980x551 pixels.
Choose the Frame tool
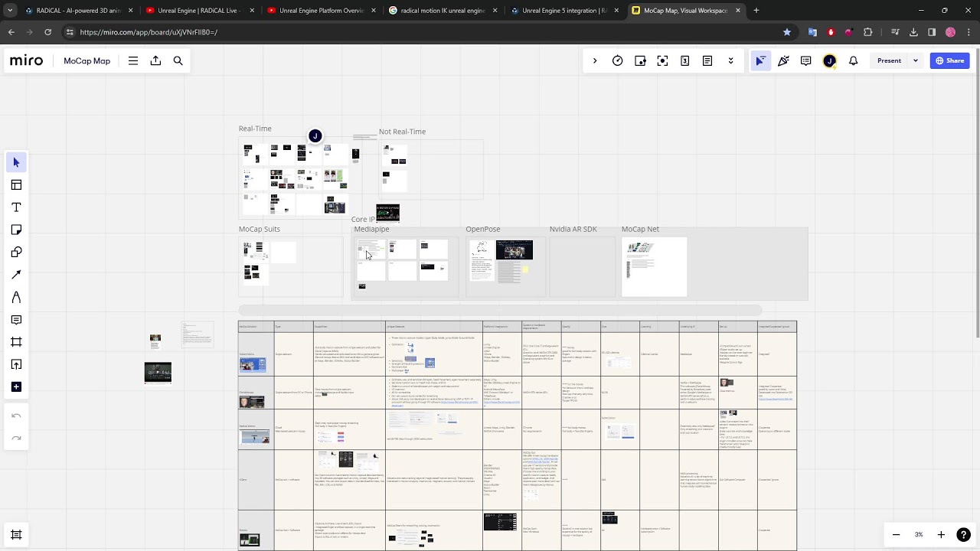[16, 342]
